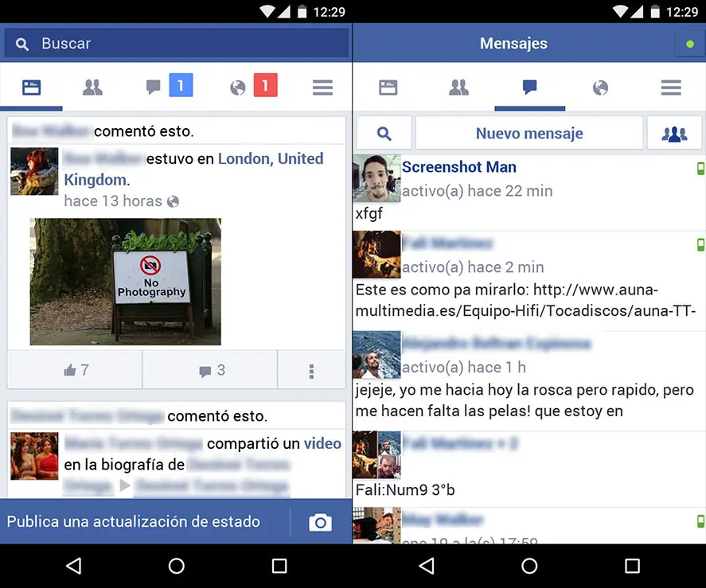
Task: Tap 'hace 13 horas' timestamp on post
Action: click(x=113, y=201)
